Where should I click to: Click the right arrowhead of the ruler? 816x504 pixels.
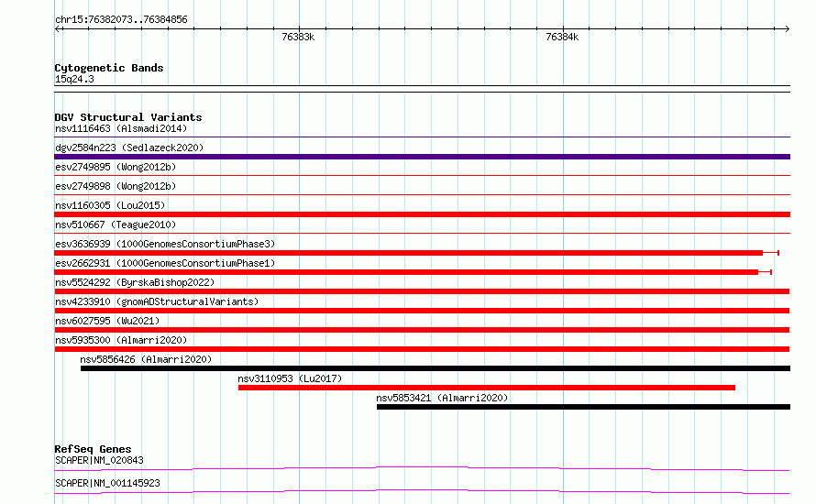(787, 29)
